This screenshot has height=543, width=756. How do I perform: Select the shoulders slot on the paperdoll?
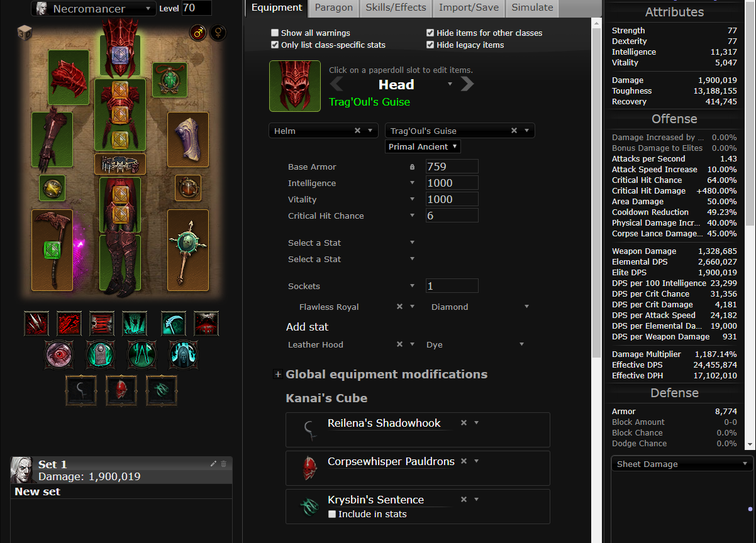[x=69, y=82]
